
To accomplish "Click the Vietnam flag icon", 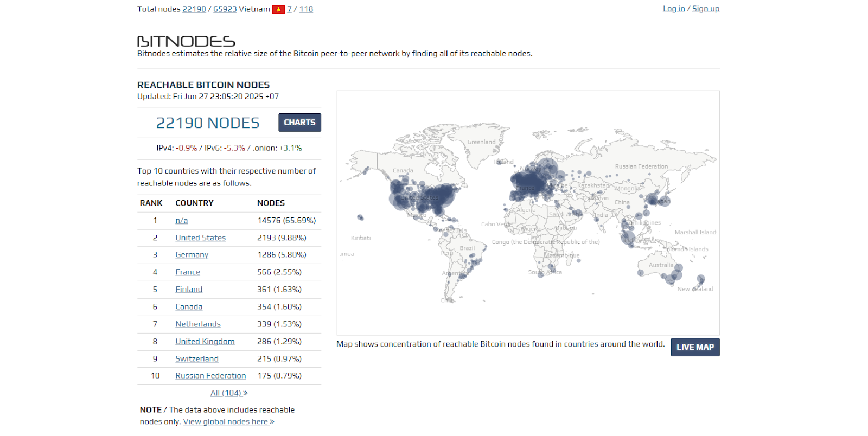I will tap(278, 9).
